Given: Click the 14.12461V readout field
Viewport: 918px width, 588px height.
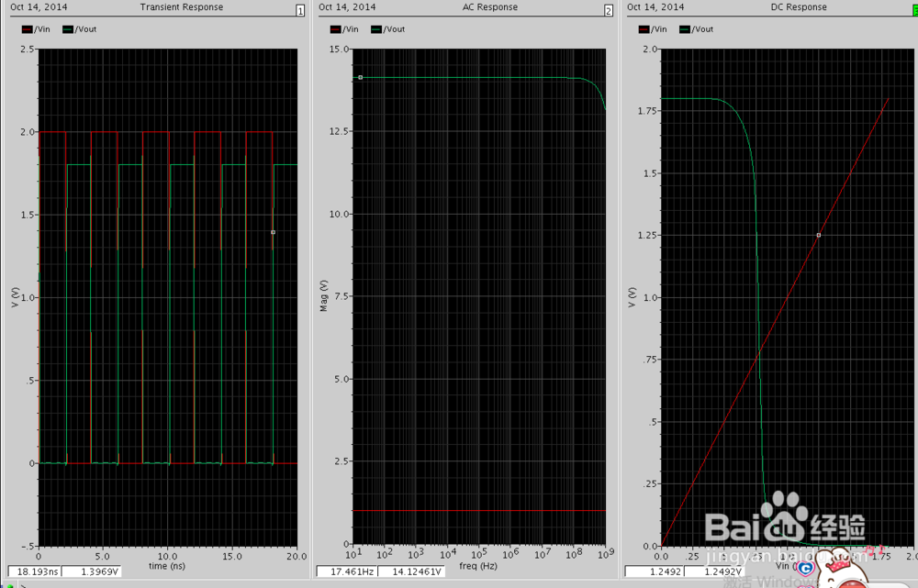Looking at the screenshot, I should point(412,571).
